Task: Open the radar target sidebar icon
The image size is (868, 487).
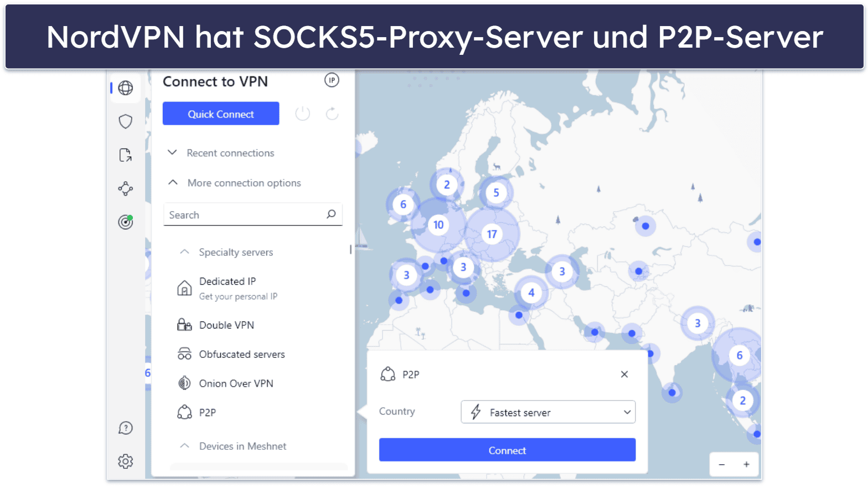Action: (126, 222)
